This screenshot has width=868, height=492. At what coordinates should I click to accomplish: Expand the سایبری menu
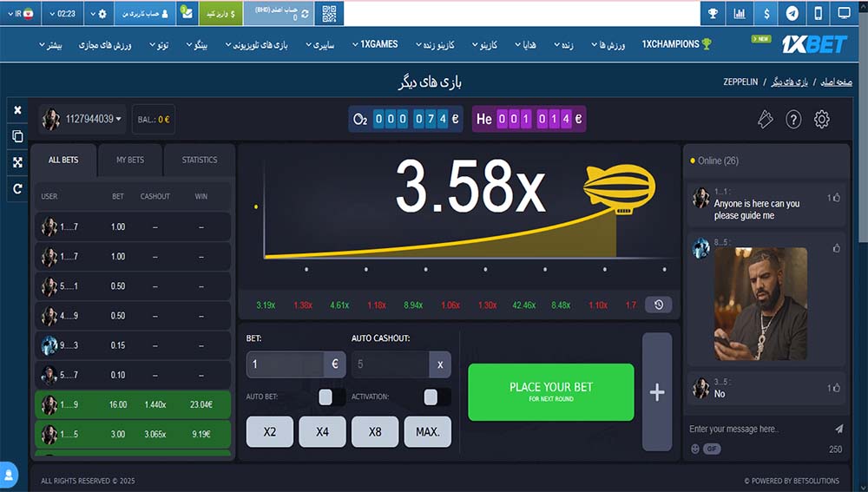tap(320, 45)
